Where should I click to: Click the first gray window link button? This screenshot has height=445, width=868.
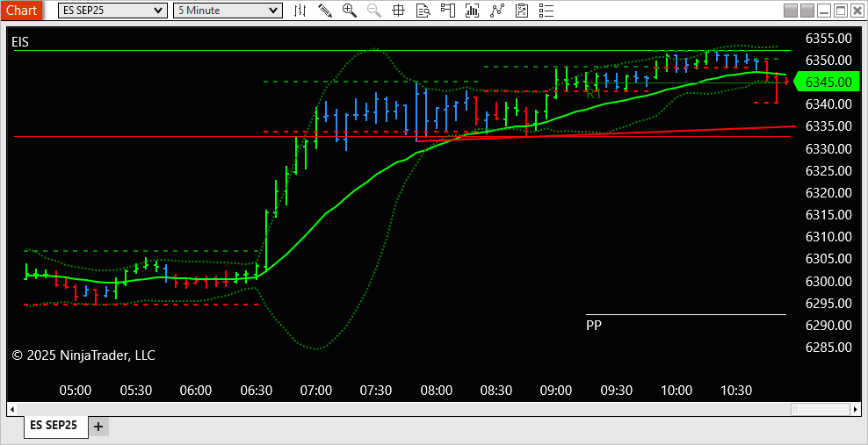tap(791, 11)
